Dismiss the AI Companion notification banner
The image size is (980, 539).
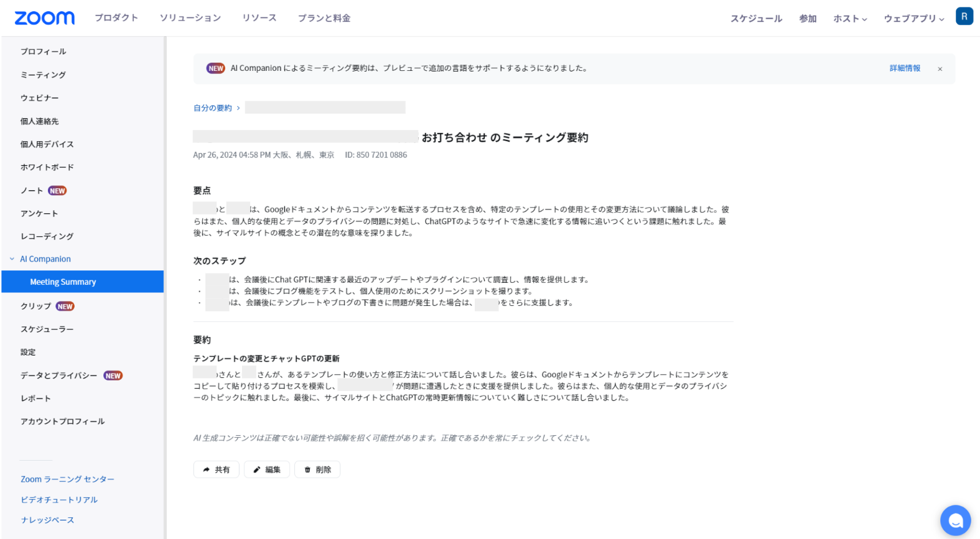click(940, 69)
